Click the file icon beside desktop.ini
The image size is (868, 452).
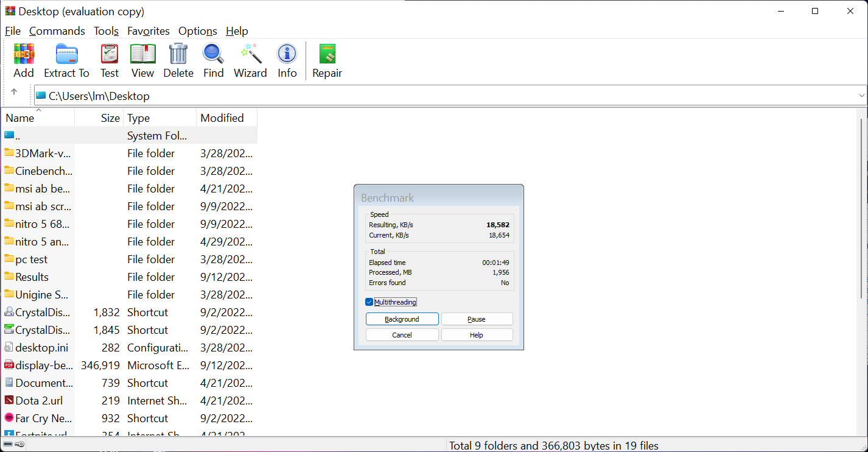[x=9, y=347]
